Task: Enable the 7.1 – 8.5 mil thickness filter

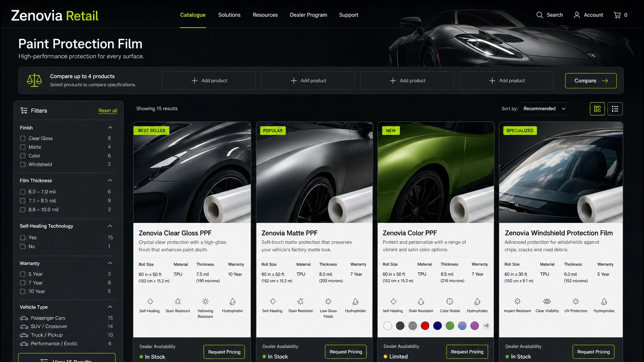Action: click(x=23, y=201)
